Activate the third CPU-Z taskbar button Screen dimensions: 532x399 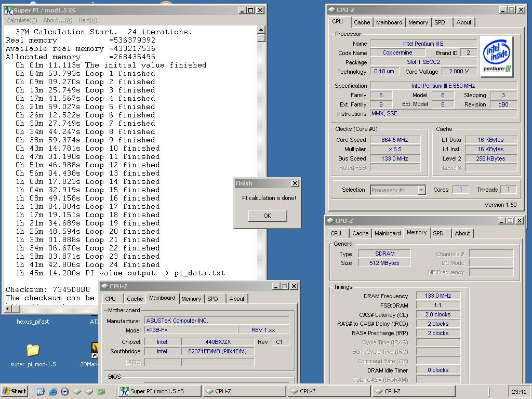[413, 391]
